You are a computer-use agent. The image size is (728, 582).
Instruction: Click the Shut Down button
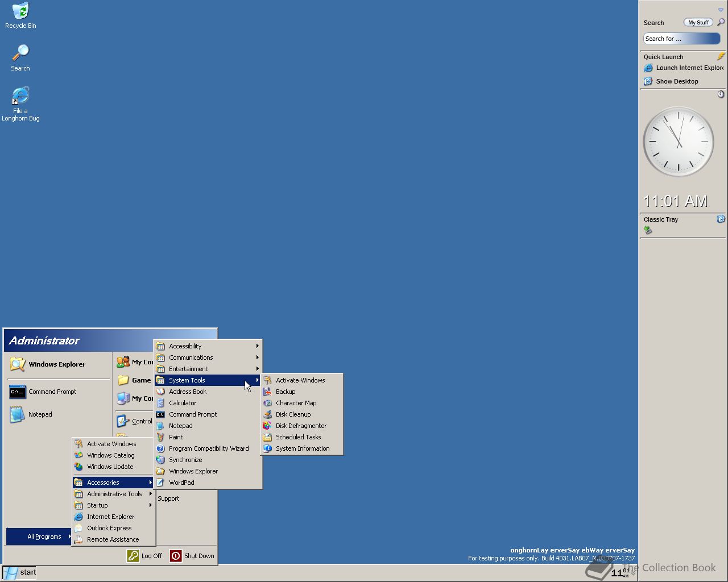tap(192, 556)
